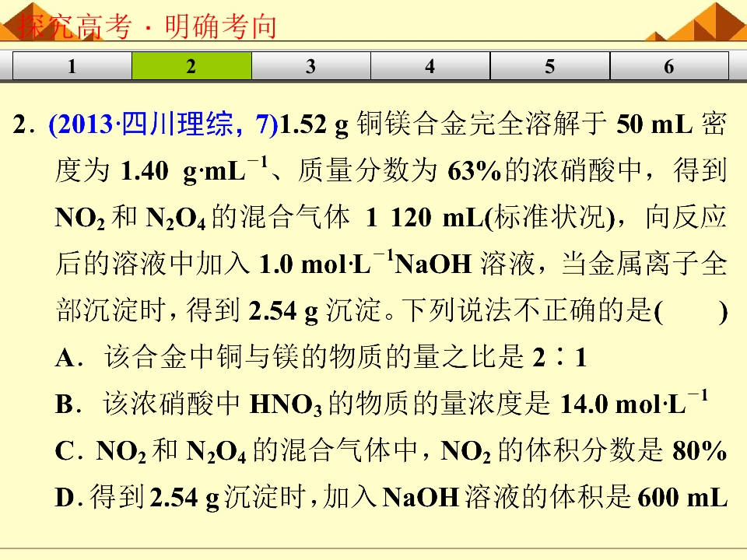Screen dimensions: 747x560
Task: Switch to question tab 3
Action: click(311, 65)
